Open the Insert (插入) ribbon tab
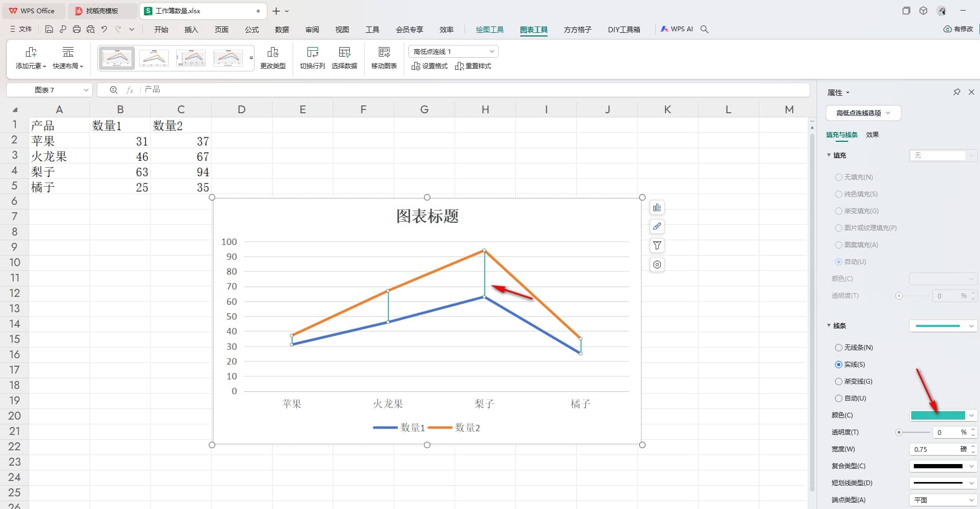Image resolution: width=980 pixels, height=509 pixels. tap(191, 30)
